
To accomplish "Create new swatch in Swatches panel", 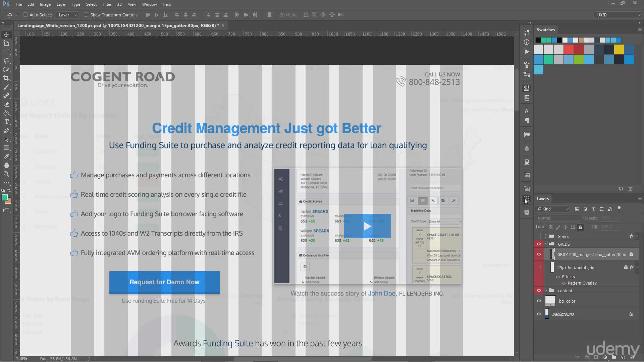I will click(621, 189).
